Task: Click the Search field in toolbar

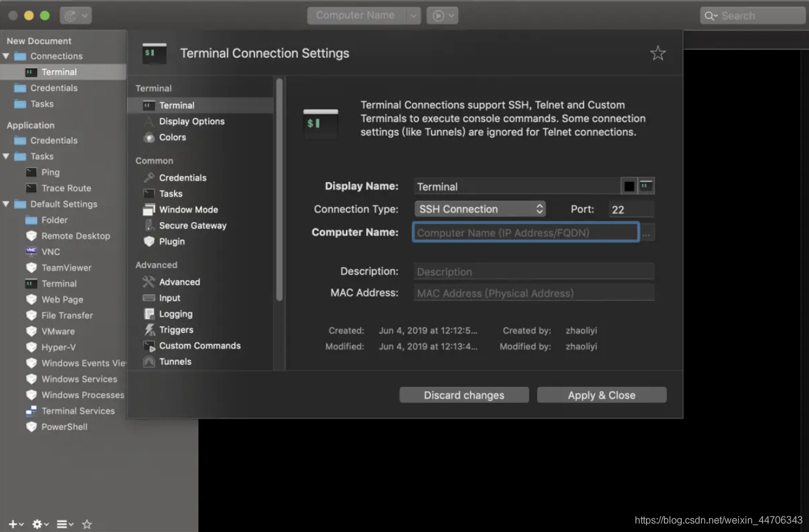Action: point(753,15)
